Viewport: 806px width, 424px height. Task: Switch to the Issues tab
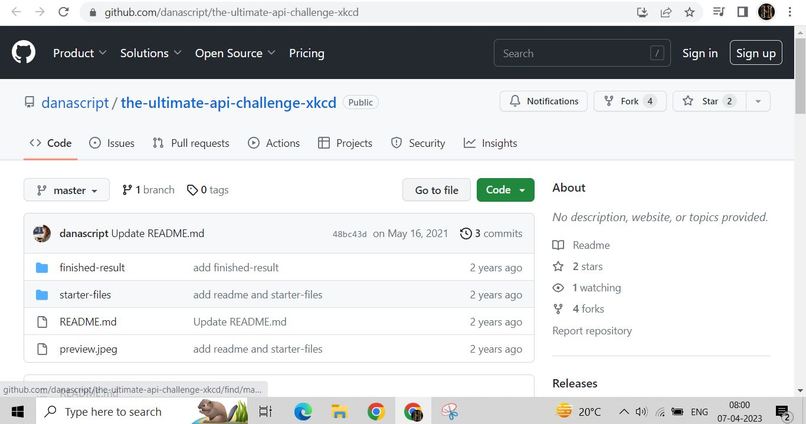112,143
